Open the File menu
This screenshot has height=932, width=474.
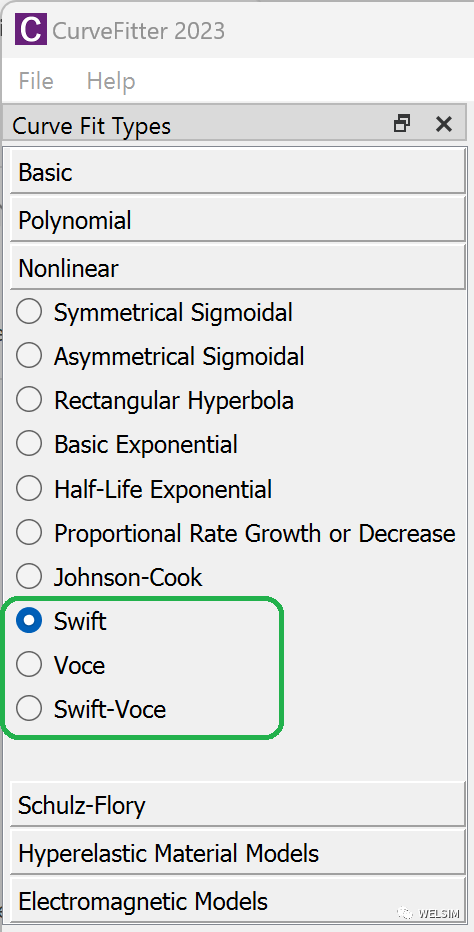coord(36,81)
